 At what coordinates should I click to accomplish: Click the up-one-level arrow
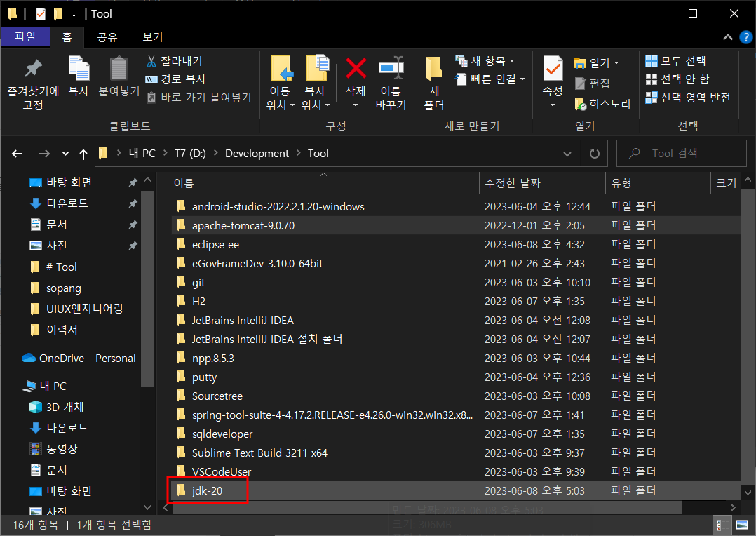pyautogui.click(x=83, y=154)
